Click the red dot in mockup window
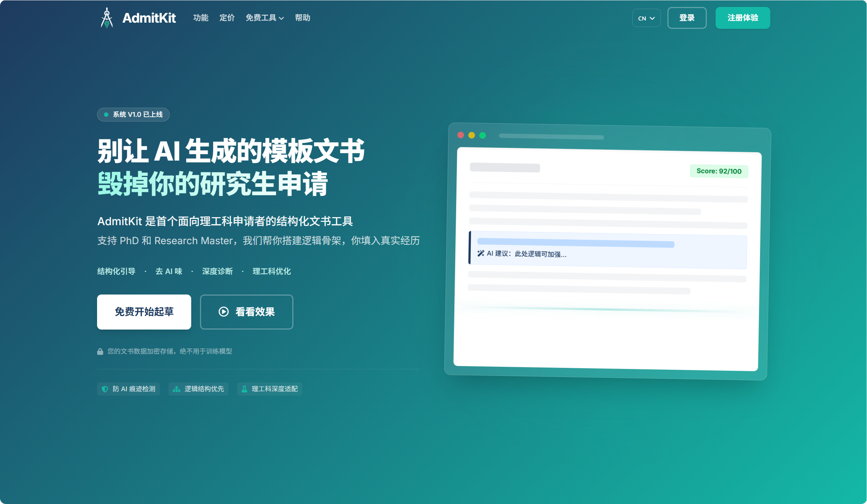Viewport: 867px width, 504px height. tap(461, 135)
